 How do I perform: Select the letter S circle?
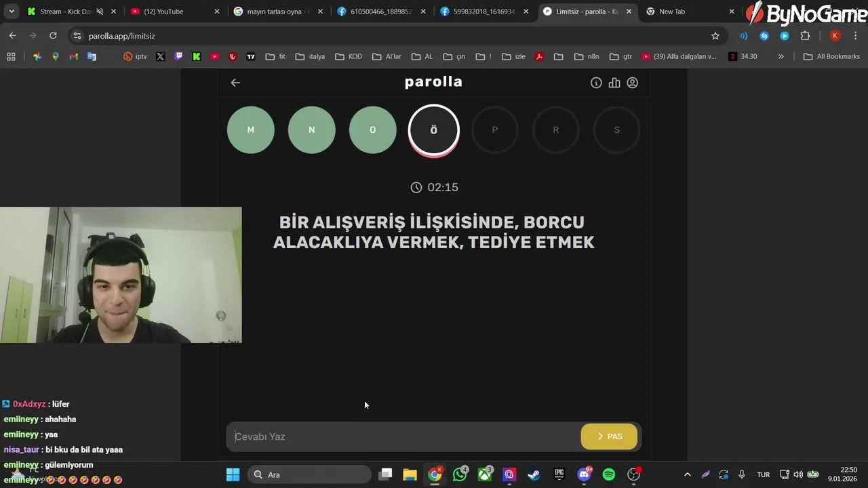(617, 129)
